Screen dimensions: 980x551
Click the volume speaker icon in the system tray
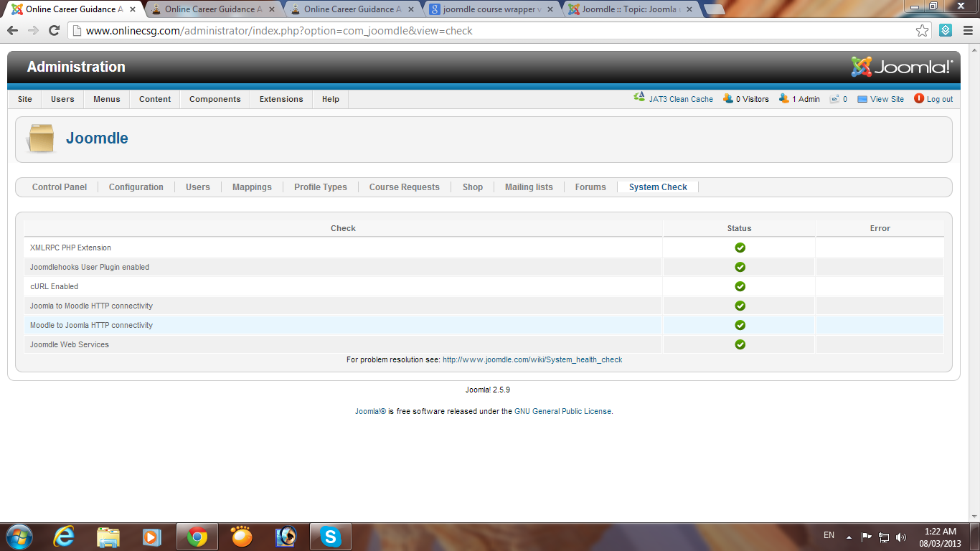coord(901,537)
